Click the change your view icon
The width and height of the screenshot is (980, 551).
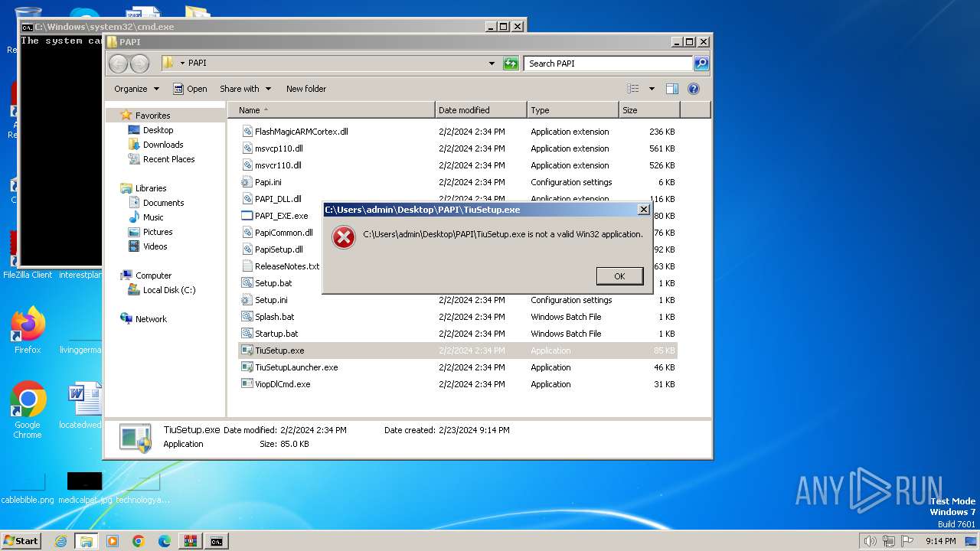point(633,89)
